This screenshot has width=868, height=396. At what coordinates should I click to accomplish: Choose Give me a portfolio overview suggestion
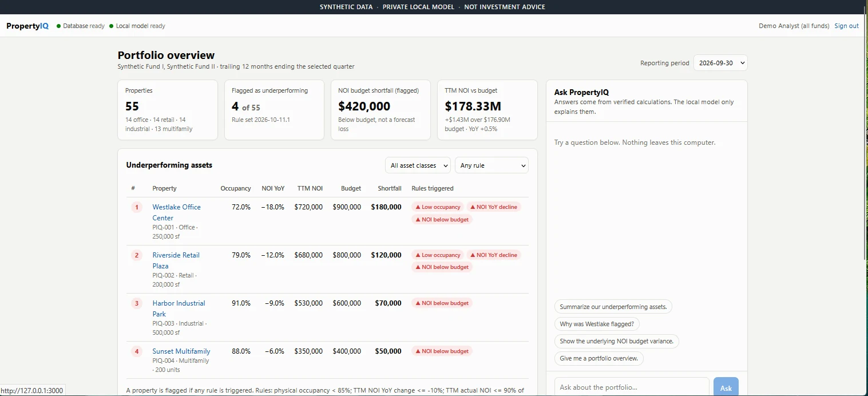point(599,358)
